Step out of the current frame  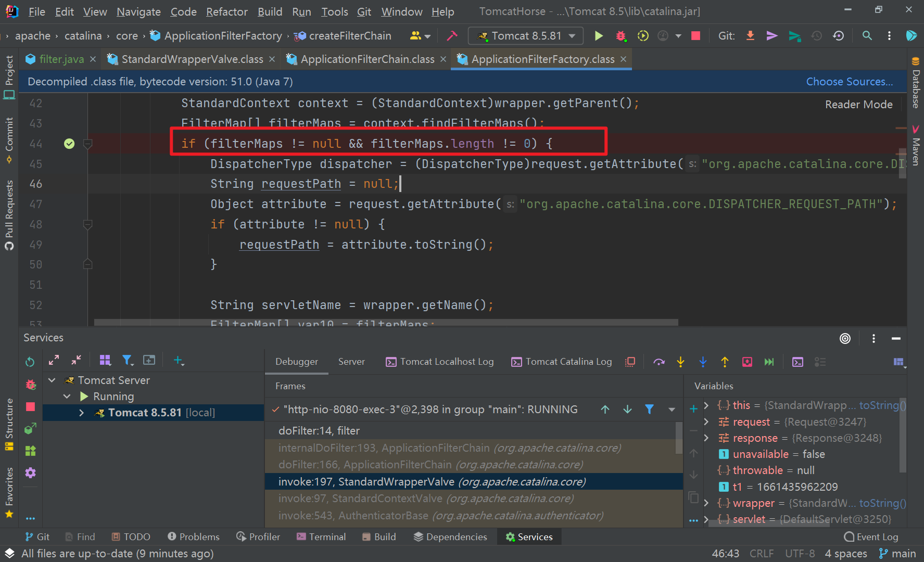[725, 362]
